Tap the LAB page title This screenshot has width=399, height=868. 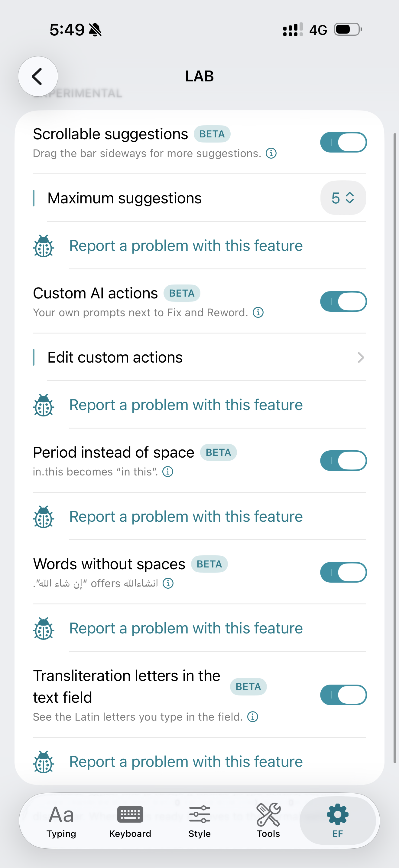tap(199, 76)
